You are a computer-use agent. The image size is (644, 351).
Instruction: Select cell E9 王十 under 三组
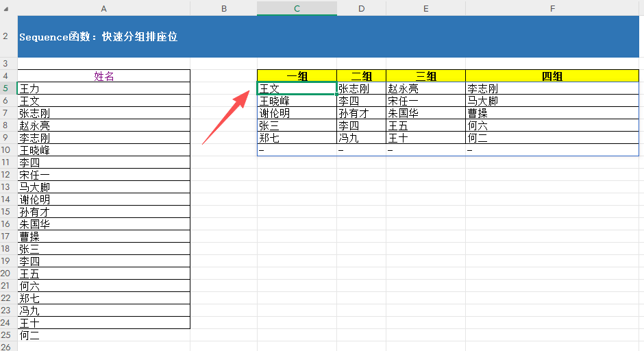[426, 138]
